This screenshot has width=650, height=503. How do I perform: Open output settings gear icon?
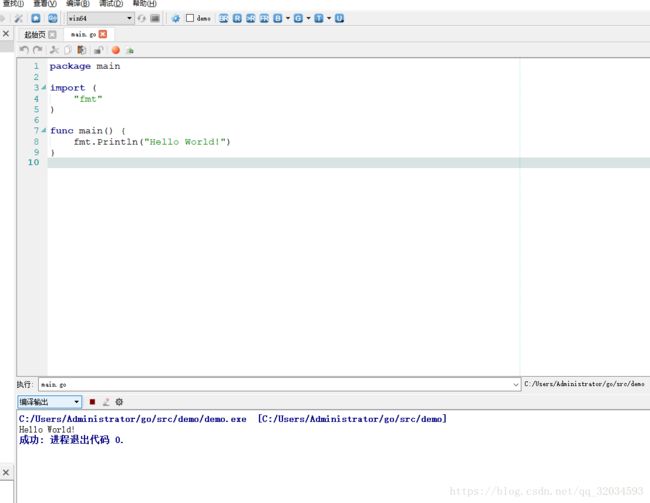point(119,402)
